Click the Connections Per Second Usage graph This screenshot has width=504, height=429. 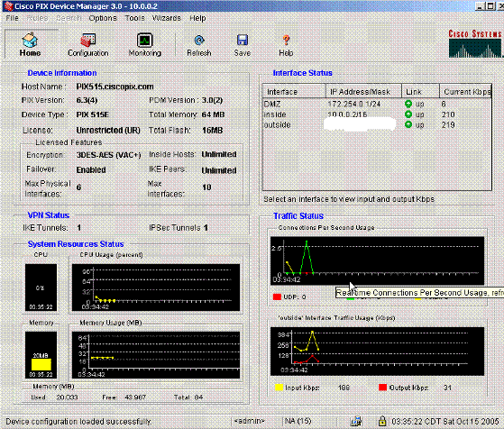coord(377,260)
